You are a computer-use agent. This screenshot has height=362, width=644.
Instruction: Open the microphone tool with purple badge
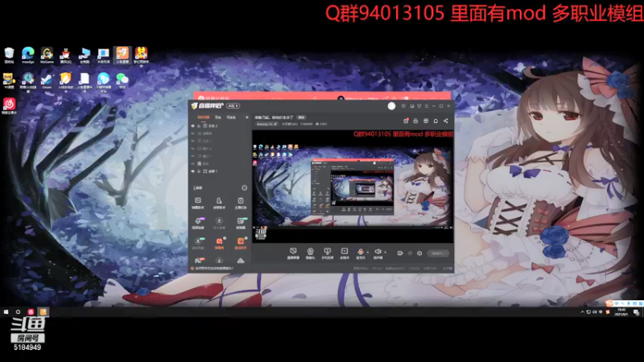[x=198, y=223]
